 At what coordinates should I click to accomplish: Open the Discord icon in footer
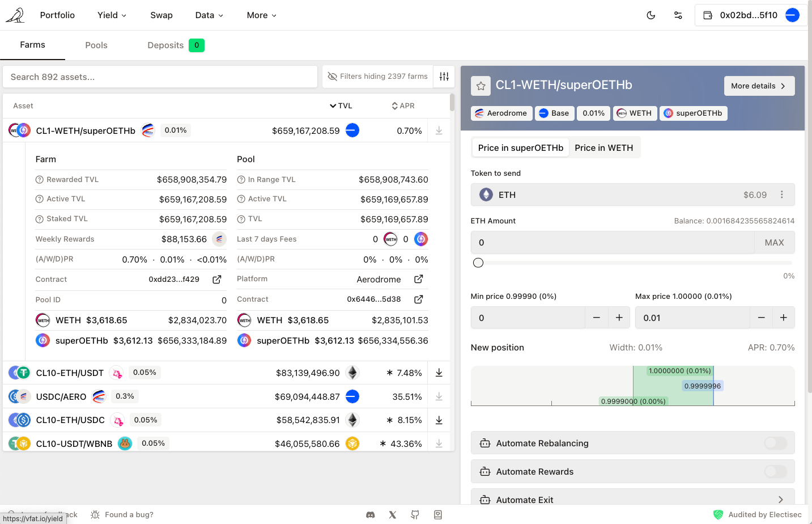[371, 515]
